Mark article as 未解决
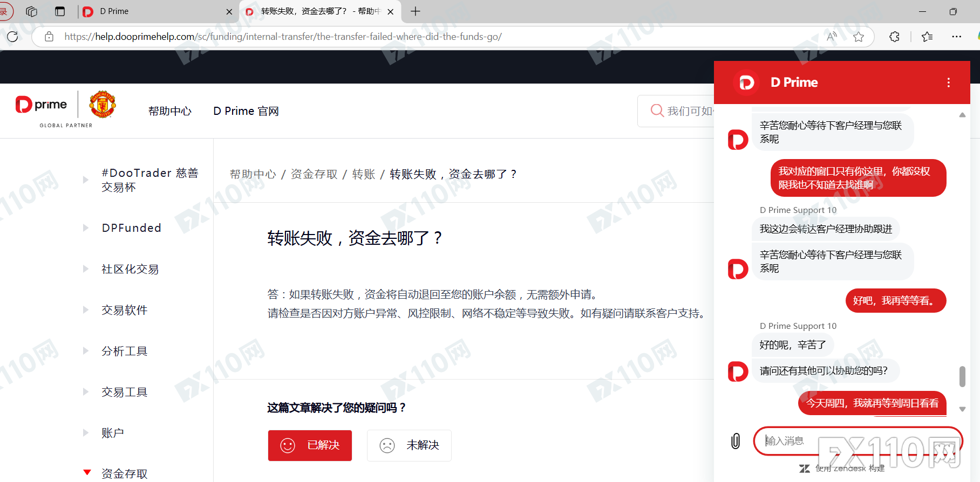The height and width of the screenshot is (482, 980). [x=409, y=445]
